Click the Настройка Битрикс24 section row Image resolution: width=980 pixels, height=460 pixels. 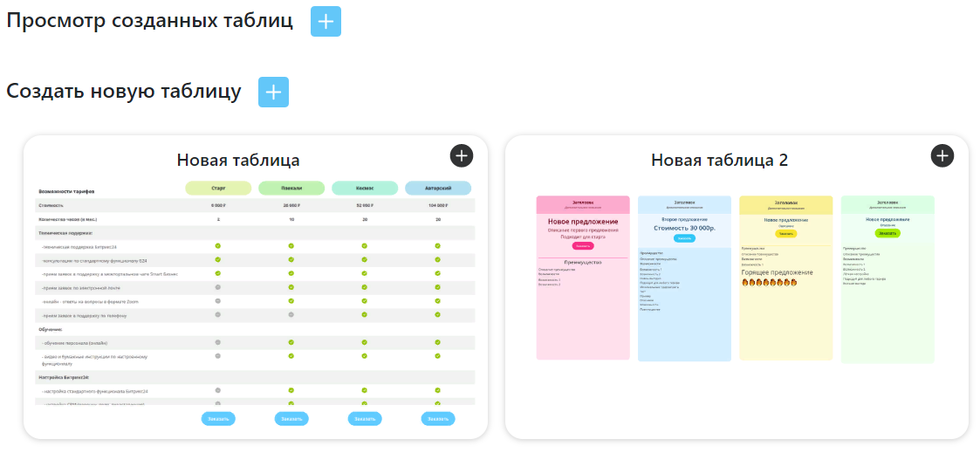coord(256,377)
